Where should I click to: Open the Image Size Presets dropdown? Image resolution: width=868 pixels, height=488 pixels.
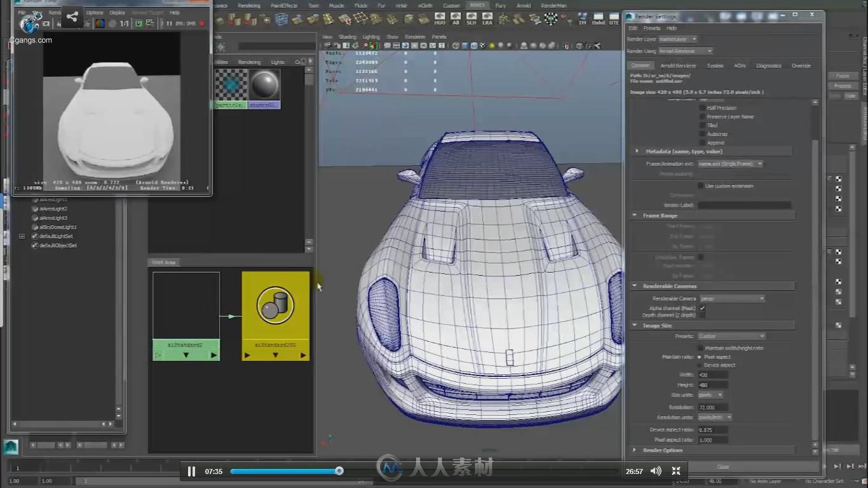tap(731, 336)
